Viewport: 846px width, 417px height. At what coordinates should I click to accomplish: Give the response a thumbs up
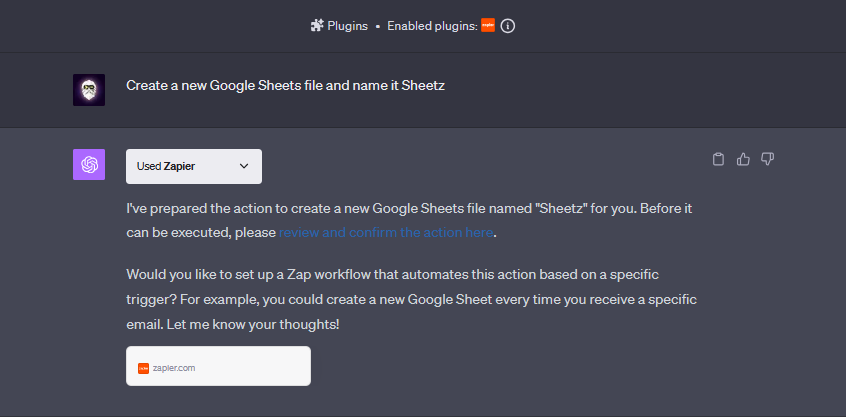[x=743, y=159]
